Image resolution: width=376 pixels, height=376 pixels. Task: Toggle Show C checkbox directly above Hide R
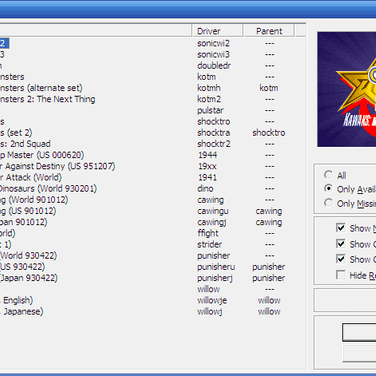click(x=341, y=259)
